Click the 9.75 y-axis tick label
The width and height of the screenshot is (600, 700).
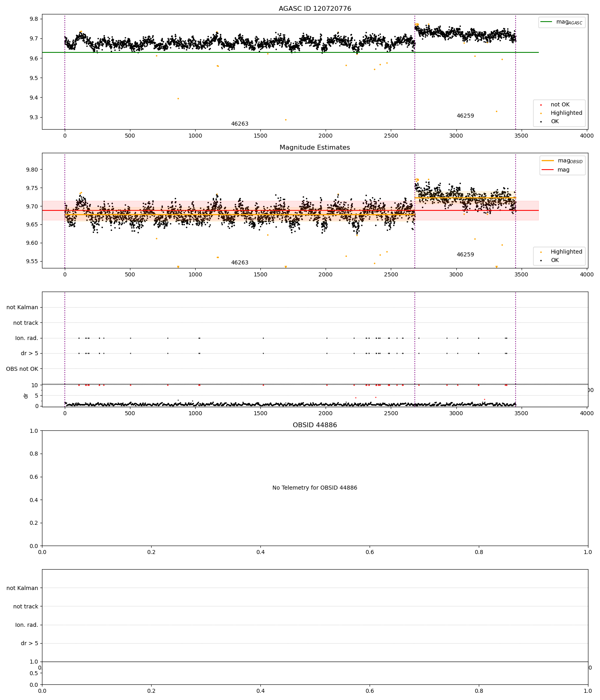(x=32, y=188)
